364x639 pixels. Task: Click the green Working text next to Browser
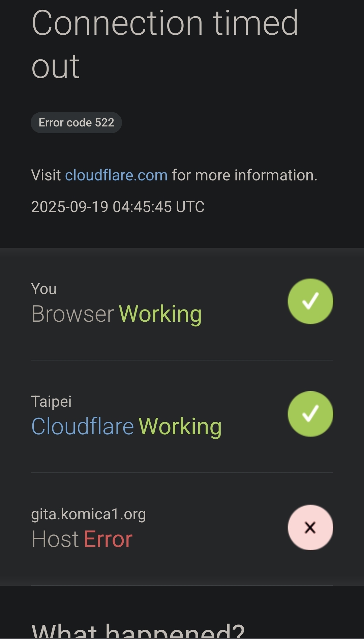point(160,314)
